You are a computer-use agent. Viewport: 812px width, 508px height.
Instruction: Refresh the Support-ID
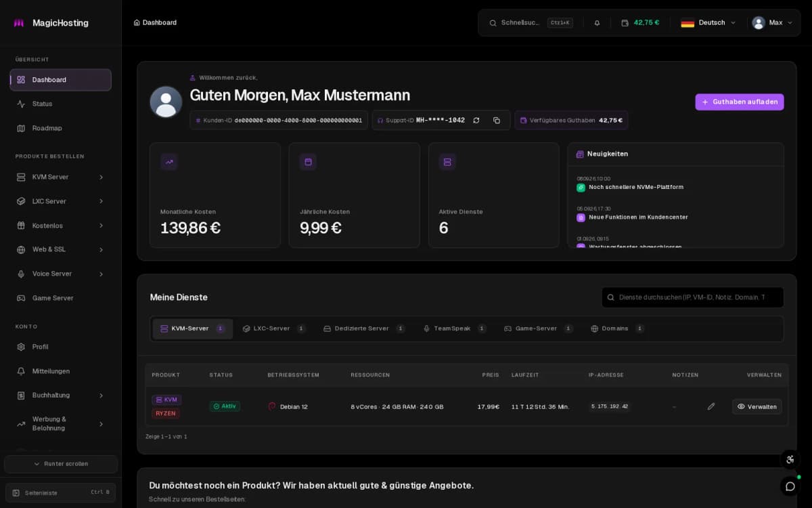(476, 121)
